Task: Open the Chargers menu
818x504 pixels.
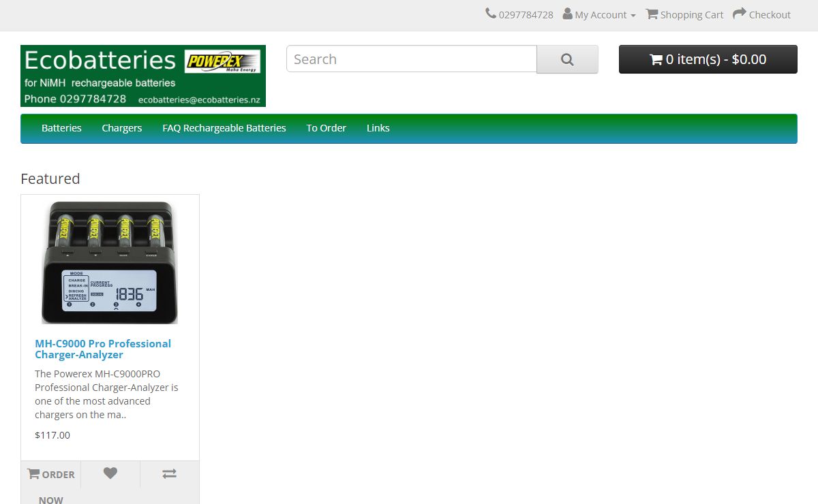Action: point(122,128)
